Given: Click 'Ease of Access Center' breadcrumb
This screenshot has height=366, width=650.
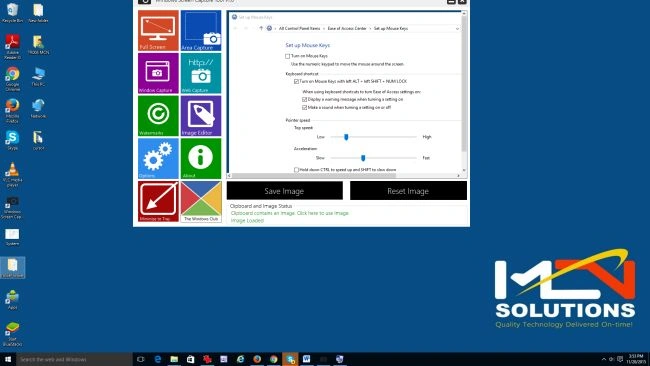Looking at the screenshot, I should click(x=347, y=29).
